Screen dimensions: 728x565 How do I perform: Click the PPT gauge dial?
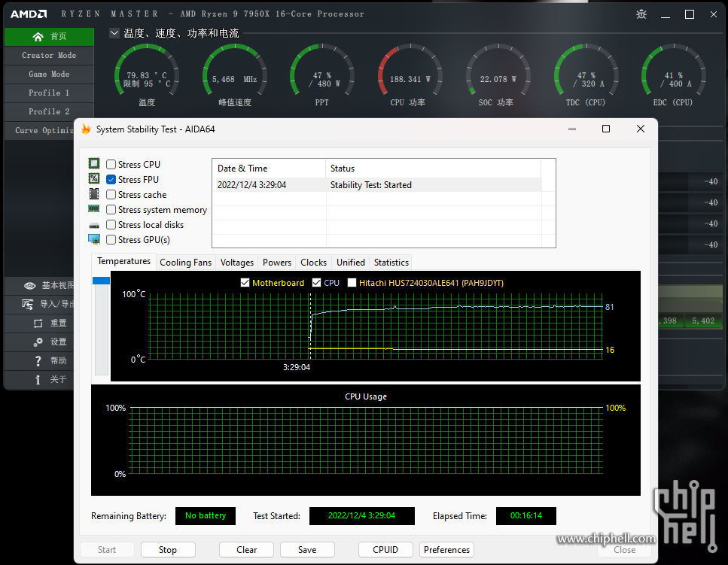(x=322, y=69)
